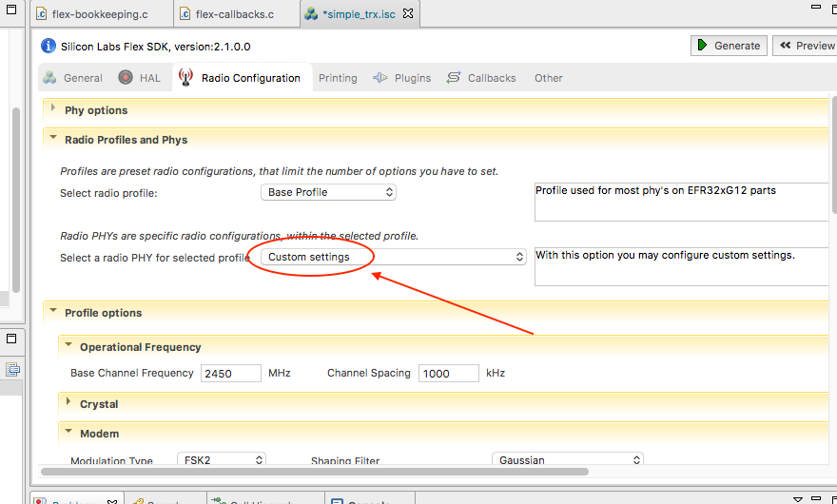This screenshot has width=837, height=504.
Task: Click the SDK info icon
Action: pos(49,46)
